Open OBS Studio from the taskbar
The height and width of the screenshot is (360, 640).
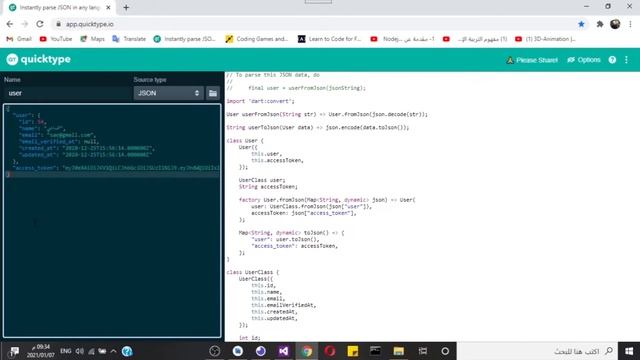click(x=215, y=351)
